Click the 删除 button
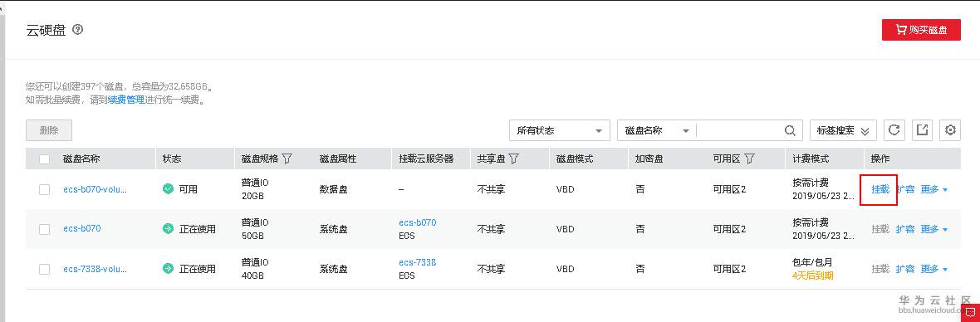The image size is (980, 322). (x=49, y=130)
